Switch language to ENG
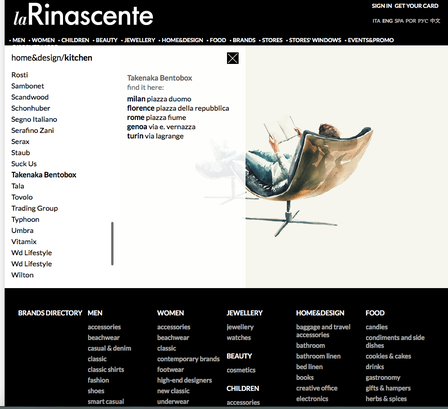Viewport: 448px width, 409px height. pyautogui.click(x=387, y=21)
